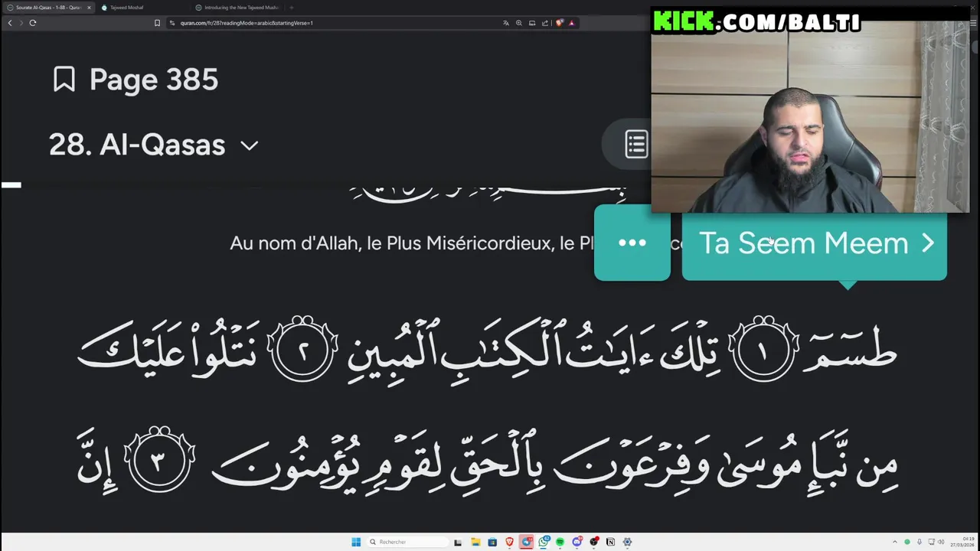Go back in browser history
Image resolution: width=980 pixels, height=551 pixels.
tap(9, 23)
